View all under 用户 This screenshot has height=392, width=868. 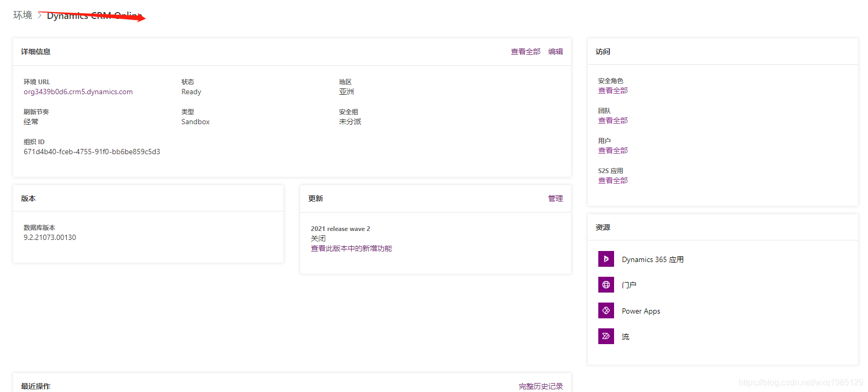[x=613, y=150]
